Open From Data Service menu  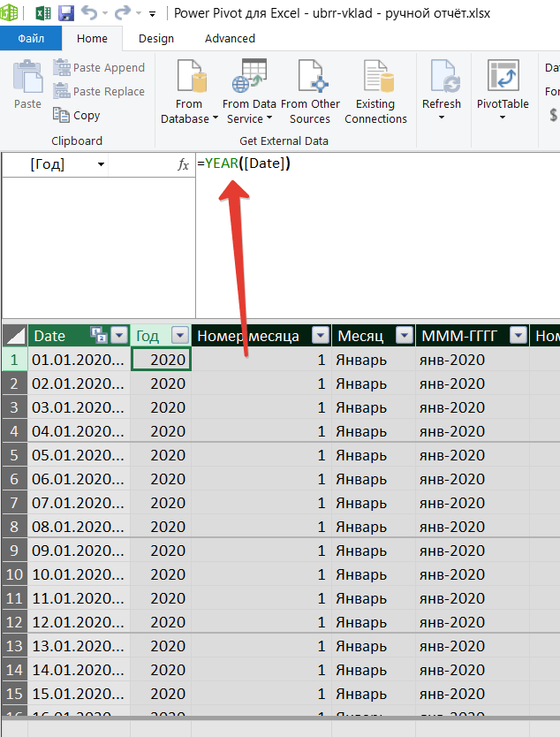click(249, 92)
